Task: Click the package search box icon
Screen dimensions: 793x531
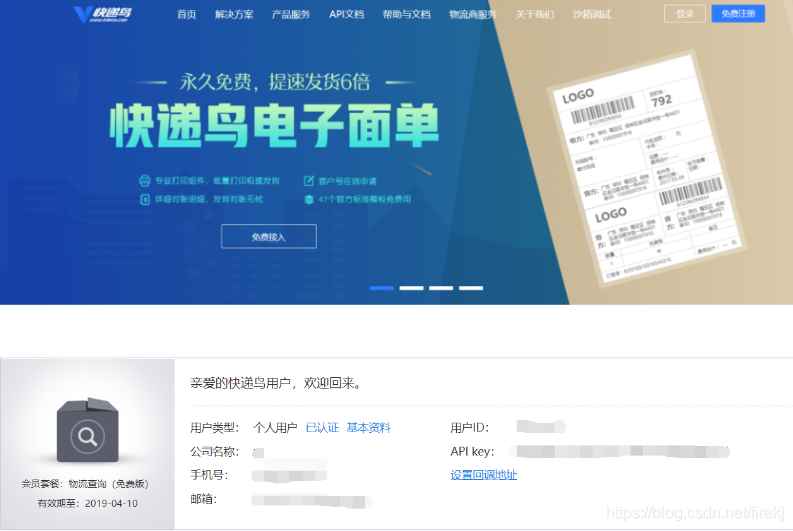Action: pos(87,430)
